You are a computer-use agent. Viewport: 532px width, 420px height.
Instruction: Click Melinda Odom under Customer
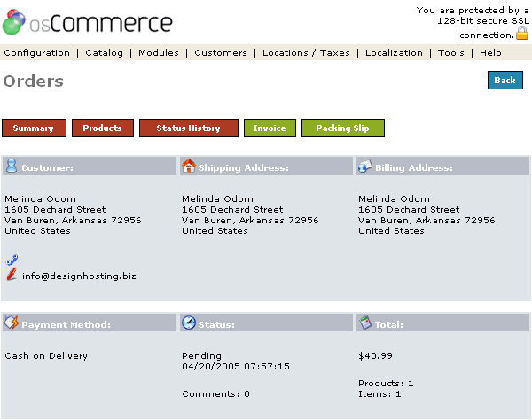pyautogui.click(x=41, y=199)
